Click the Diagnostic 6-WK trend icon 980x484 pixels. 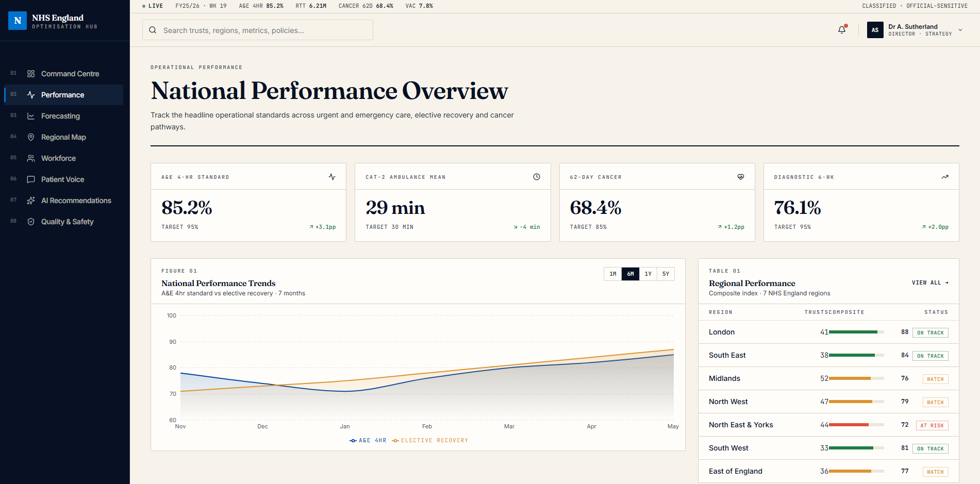945,177
